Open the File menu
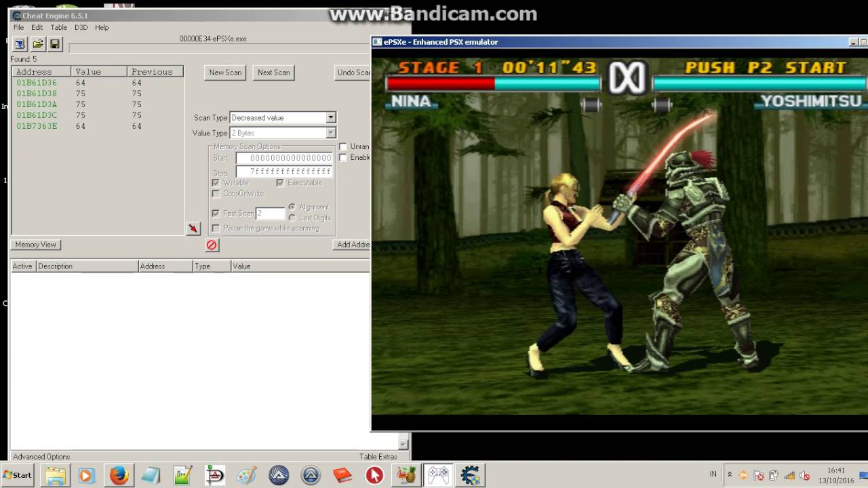Viewport: 868px width, 488px height. (18, 28)
